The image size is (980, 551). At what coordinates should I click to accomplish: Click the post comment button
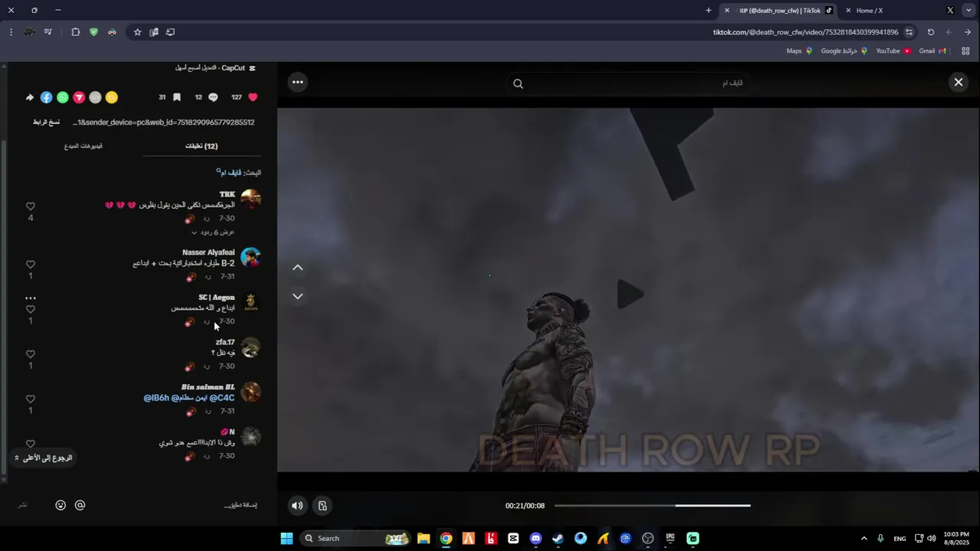point(22,505)
